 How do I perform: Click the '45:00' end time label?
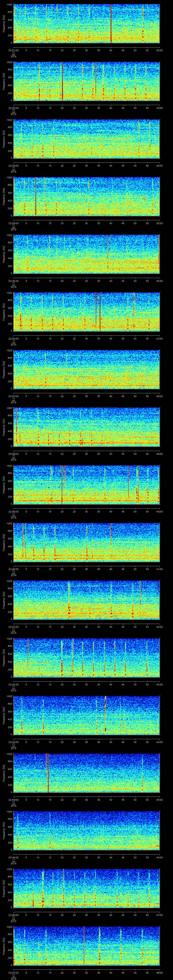[159, 800]
